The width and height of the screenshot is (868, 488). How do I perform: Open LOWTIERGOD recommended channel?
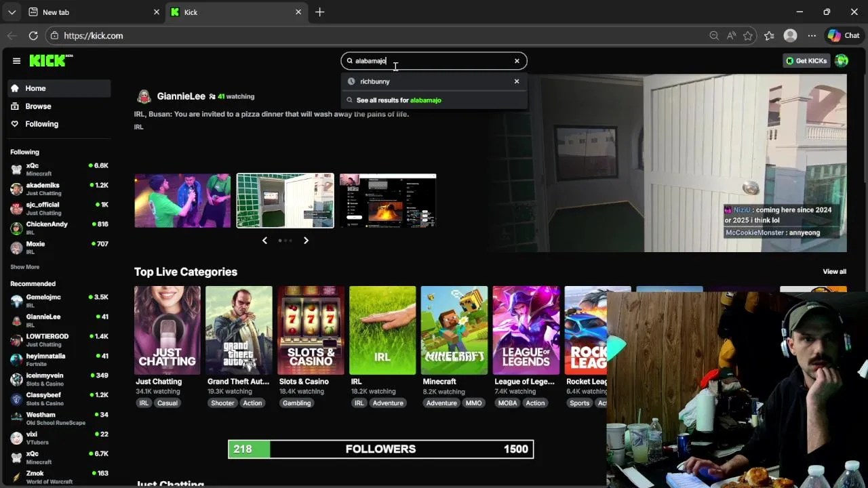pos(59,340)
